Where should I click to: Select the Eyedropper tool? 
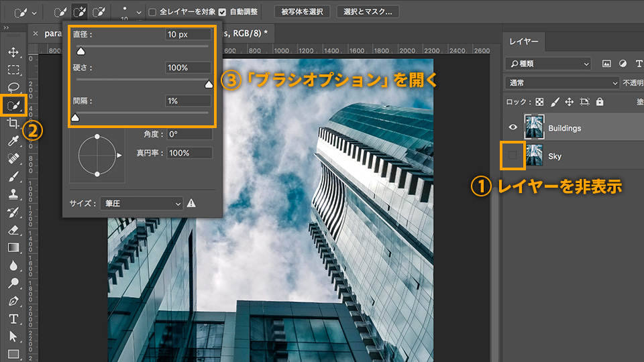tap(13, 141)
